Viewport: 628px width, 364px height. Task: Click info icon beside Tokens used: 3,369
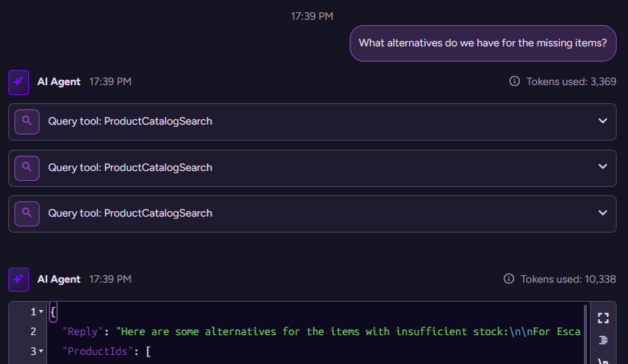515,81
